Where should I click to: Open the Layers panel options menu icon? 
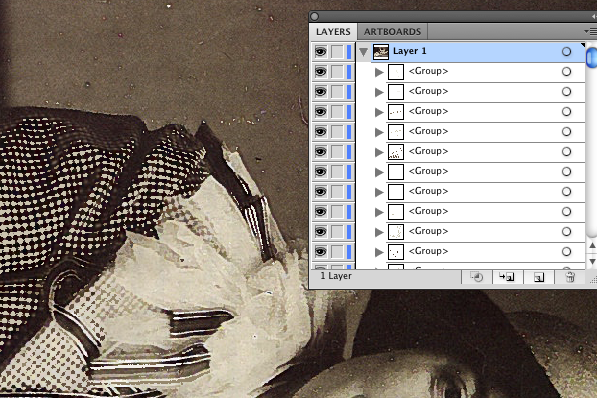[591, 32]
